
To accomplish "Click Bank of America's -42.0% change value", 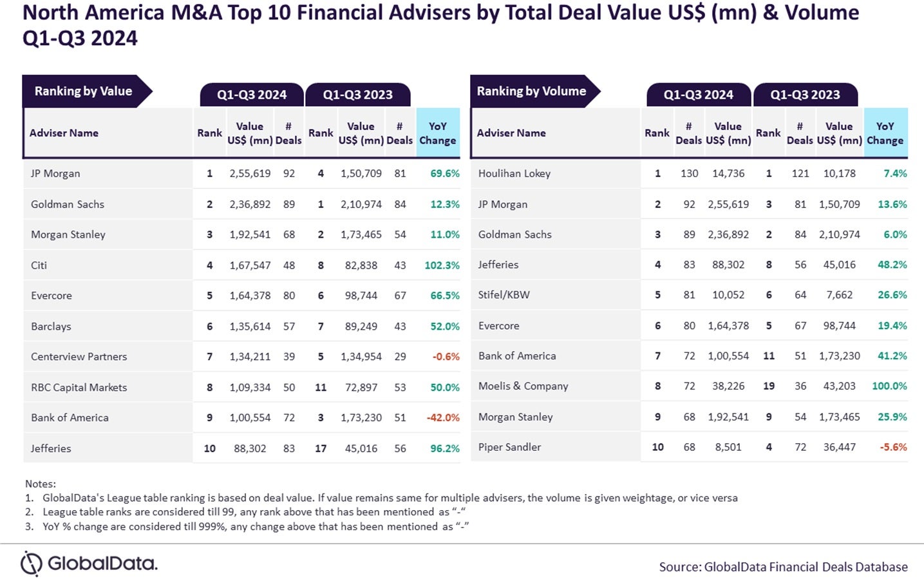I will coord(443,418).
